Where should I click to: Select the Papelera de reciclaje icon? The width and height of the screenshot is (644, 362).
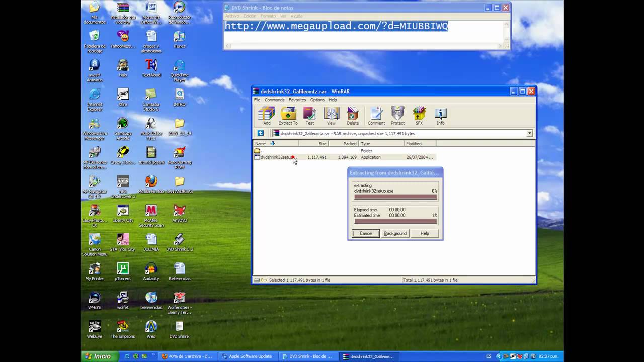(x=94, y=41)
